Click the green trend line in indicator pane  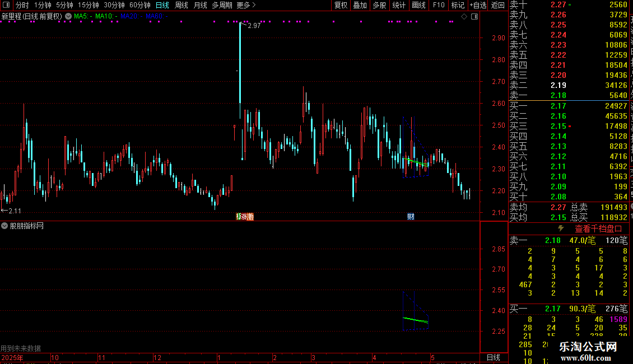click(416, 320)
